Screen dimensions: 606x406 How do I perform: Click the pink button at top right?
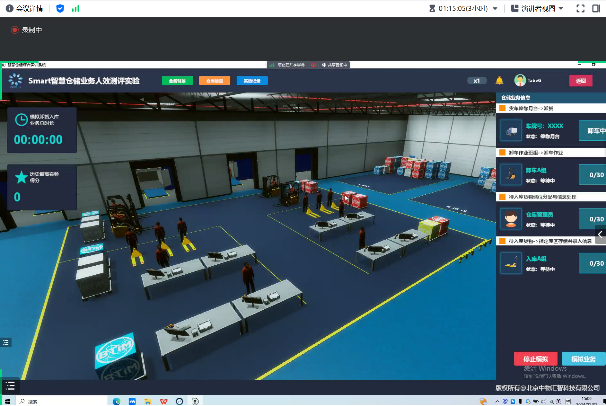click(x=579, y=80)
